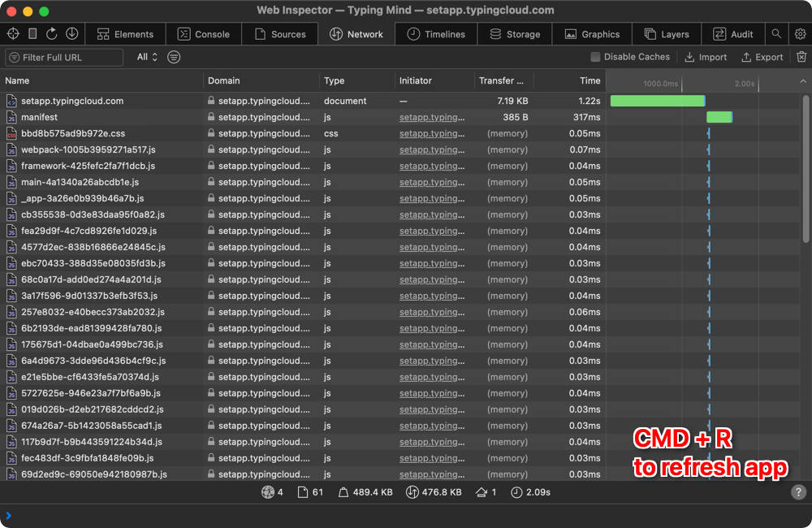The height and width of the screenshot is (528, 812).
Task: Open the Audit tab
Action: [732, 34]
